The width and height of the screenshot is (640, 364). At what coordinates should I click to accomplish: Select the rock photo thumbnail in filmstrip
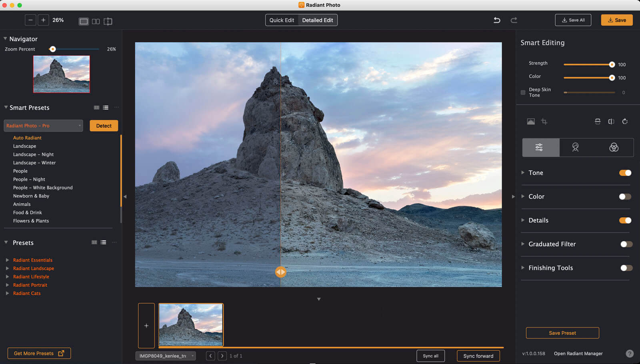click(x=191, y=324)
